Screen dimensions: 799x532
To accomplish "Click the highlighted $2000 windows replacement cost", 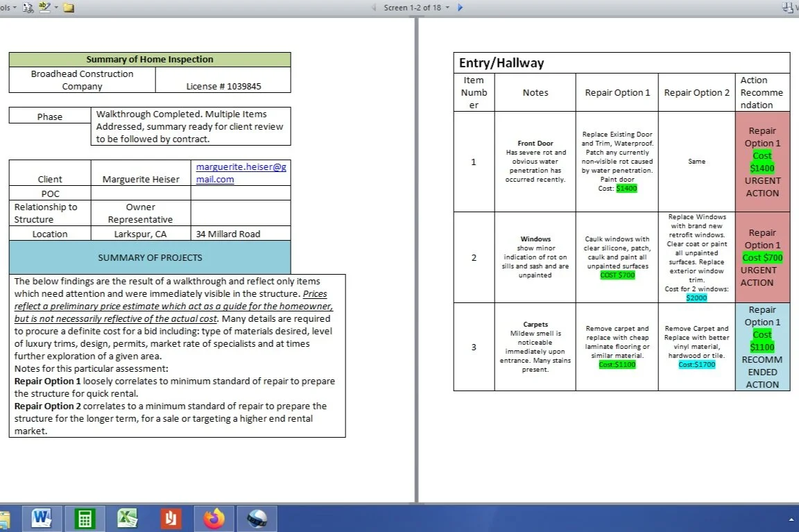I will click(x=696, y=298).
